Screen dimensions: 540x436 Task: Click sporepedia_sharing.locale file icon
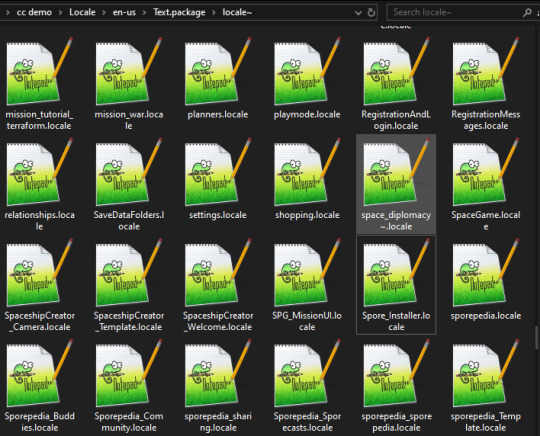(x=218, y=373)
